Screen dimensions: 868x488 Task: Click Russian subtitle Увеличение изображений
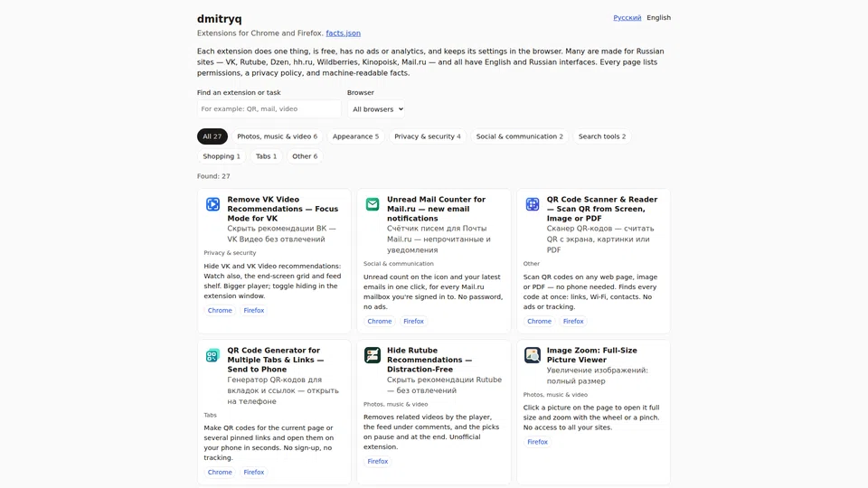[x=598, y=376]
